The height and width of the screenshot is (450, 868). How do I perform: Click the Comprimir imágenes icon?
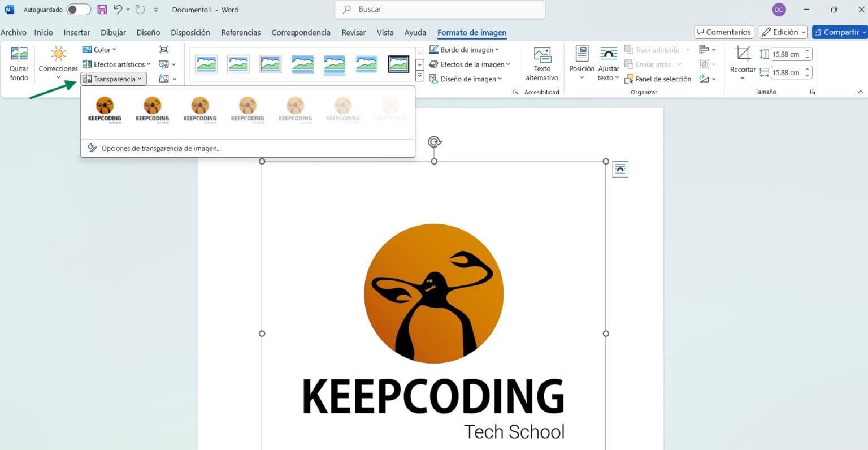click(164, 50)
